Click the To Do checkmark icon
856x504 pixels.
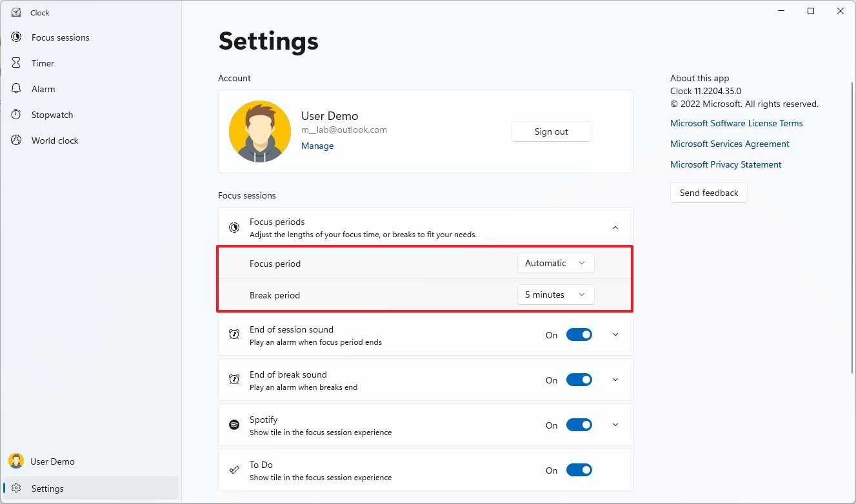tap(234, 470)
